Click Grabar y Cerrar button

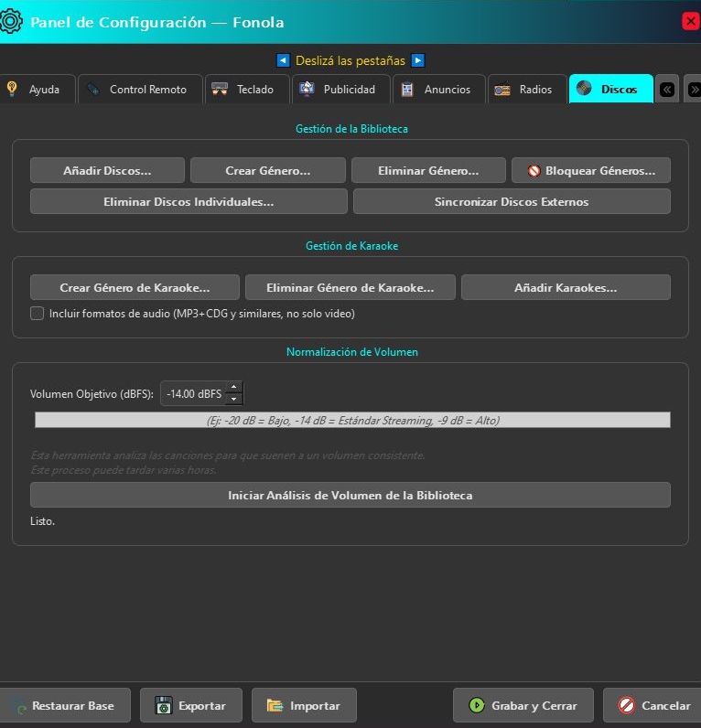pyautogui.click(x=523, y=705)
